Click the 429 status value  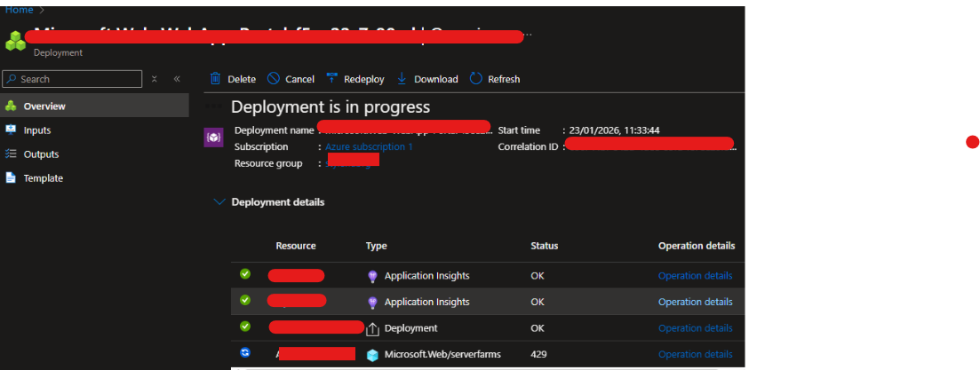point(538,354)
